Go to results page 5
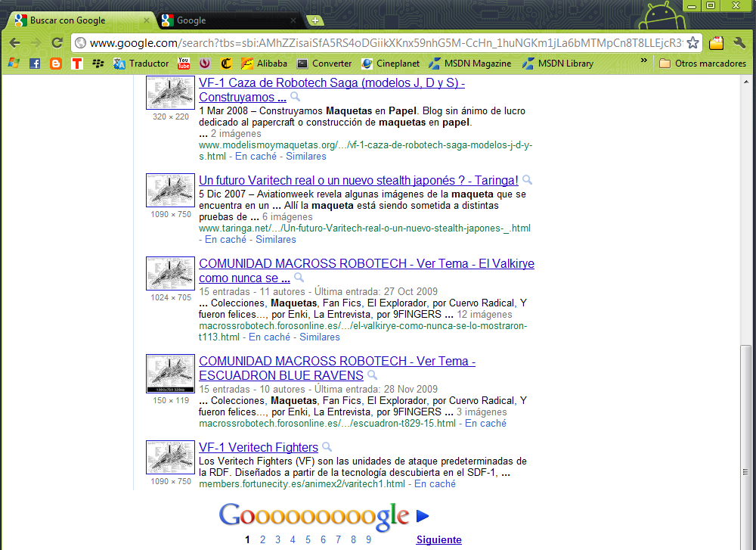Image resolution: width=756 pixels, height=550 pixels. [x=308, y=540]
